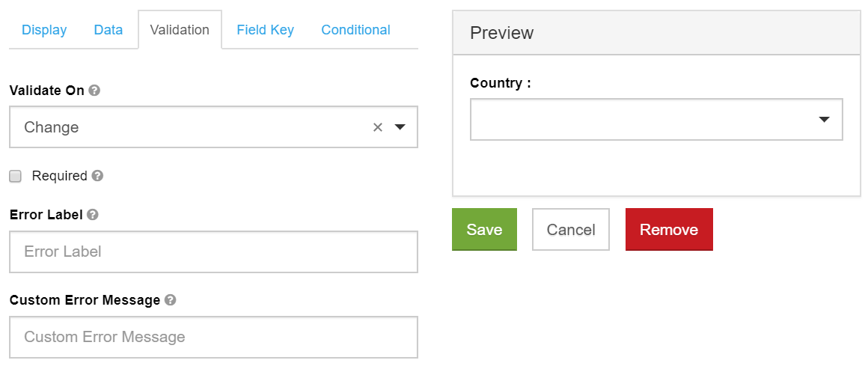Viewport: 868px width, 381px height.
Task: Select the Validation tab
Action: click(180, 30)
